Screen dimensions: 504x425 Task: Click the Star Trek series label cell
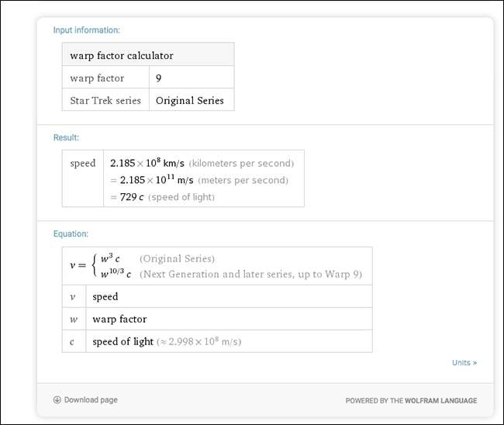click(105, 100)
